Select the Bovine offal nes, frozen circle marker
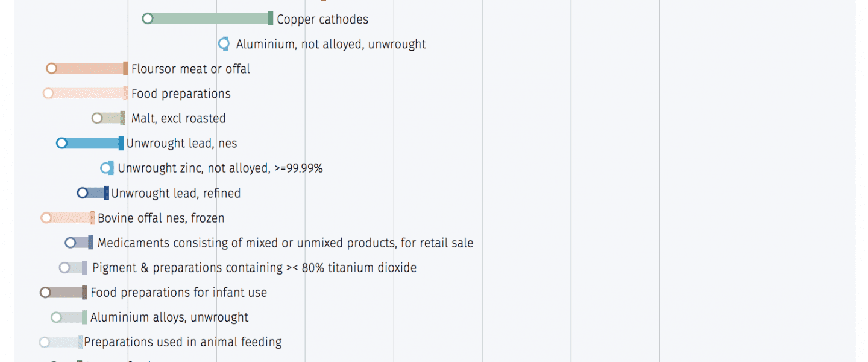The width and height of the screenshot is (868, 362). (x=46, y=217)
